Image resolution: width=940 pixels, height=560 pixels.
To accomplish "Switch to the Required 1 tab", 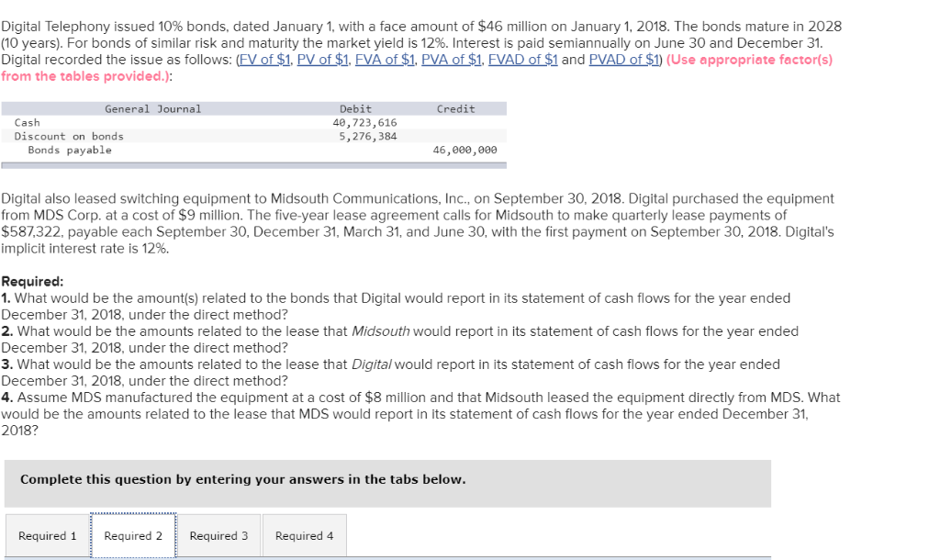I will coord(47,535).
